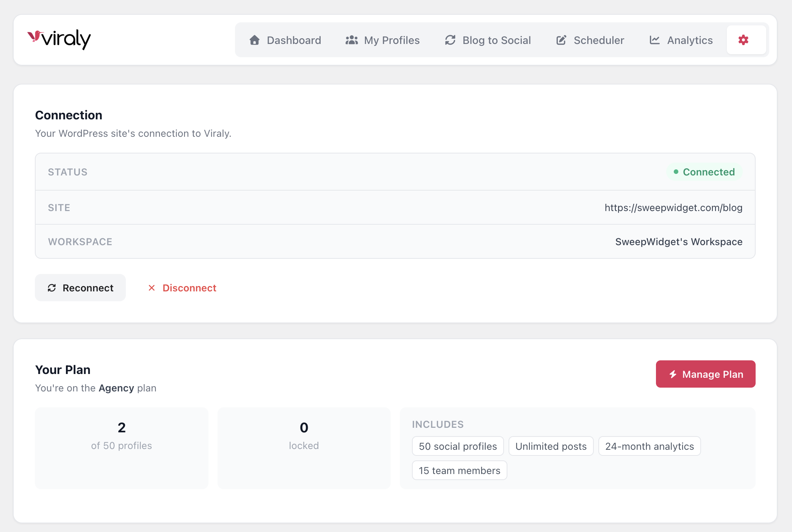The image size is (792, 532).
Task: Click the Disconnect link
Action: point(189,288)
